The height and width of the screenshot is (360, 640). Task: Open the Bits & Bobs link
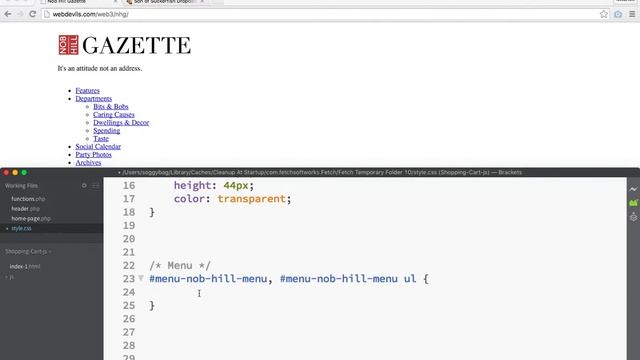(111, 107)
